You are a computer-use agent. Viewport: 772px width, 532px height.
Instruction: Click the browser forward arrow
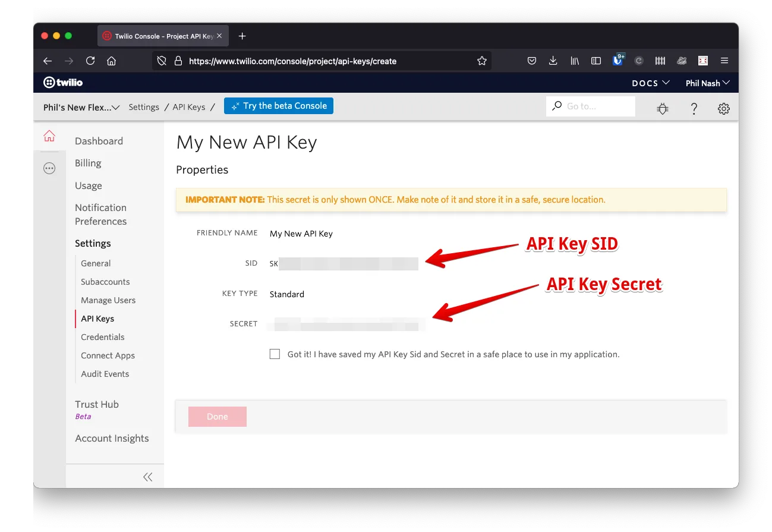(x=69, y=61)
